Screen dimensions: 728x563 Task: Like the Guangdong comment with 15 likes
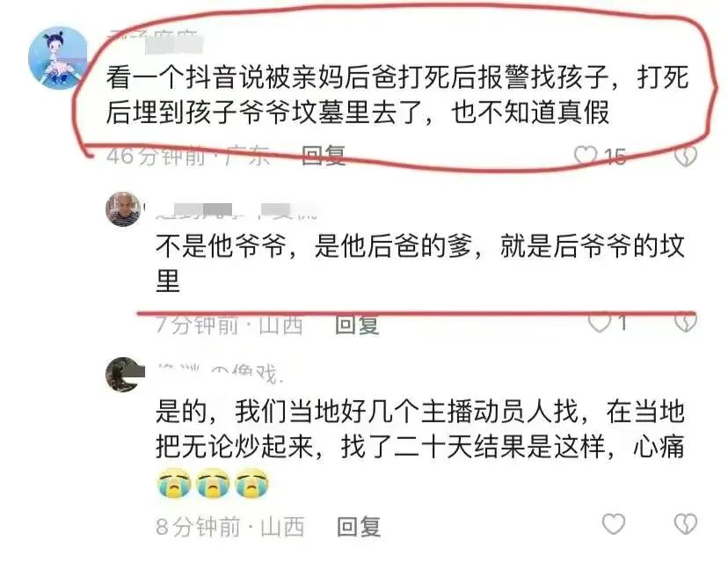(586, 155)
